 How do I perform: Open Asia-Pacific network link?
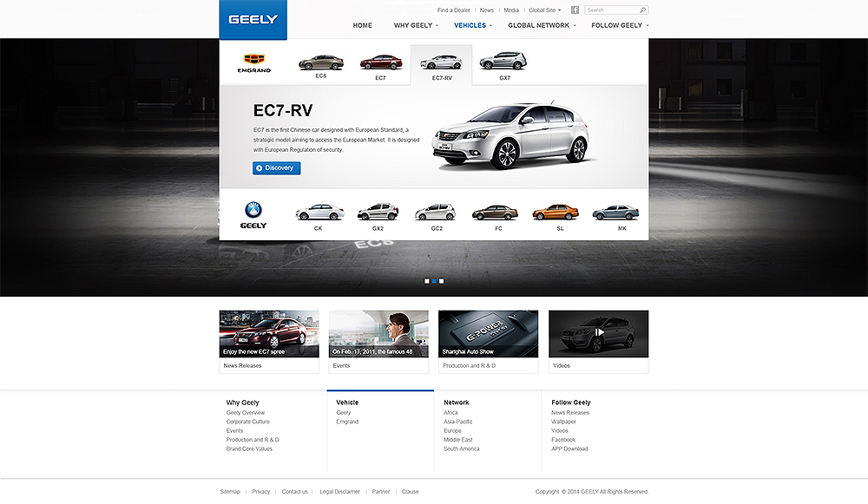coord(457,422)
